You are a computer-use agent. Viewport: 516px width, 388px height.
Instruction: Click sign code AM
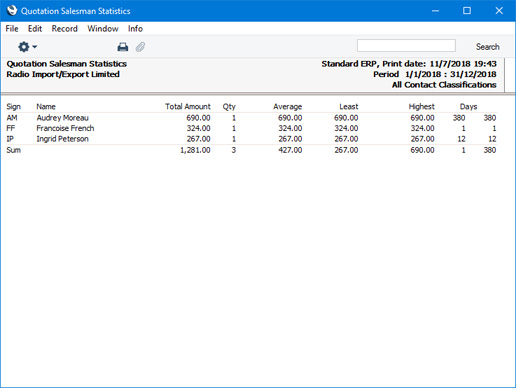pyautogui.click(x=12, y=118)
